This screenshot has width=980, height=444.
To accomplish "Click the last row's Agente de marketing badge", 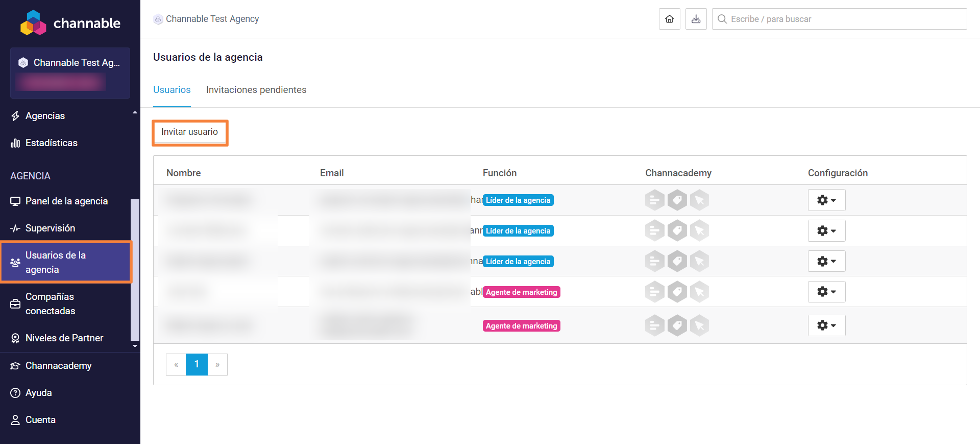I will [x=522, y=326].
